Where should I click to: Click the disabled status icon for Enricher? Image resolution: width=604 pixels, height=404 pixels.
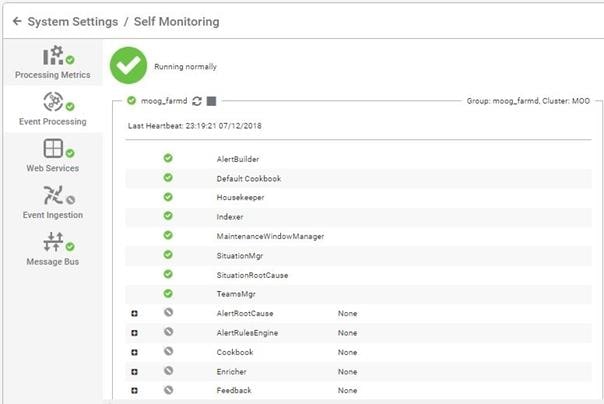tap(168, 371)
